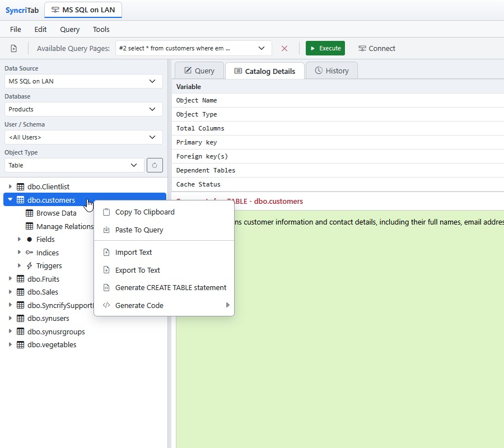504x448 pixels.
Task: Expand the dbo.Sales tree node
Action: (10, 292)
